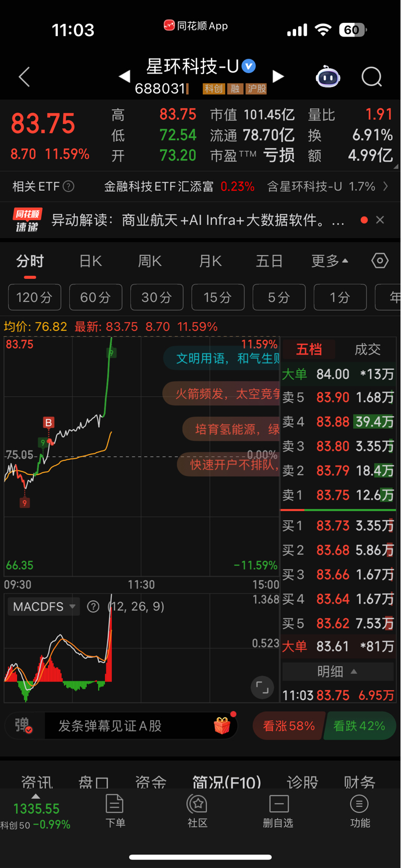Vote 看涨 58% bullish
401x868 pixels.
(x=289, y=726)
